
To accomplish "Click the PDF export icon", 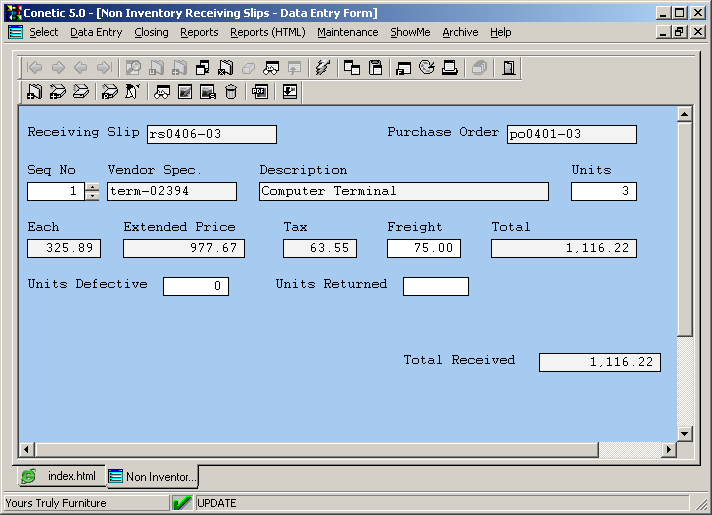I will click(260, 92).
